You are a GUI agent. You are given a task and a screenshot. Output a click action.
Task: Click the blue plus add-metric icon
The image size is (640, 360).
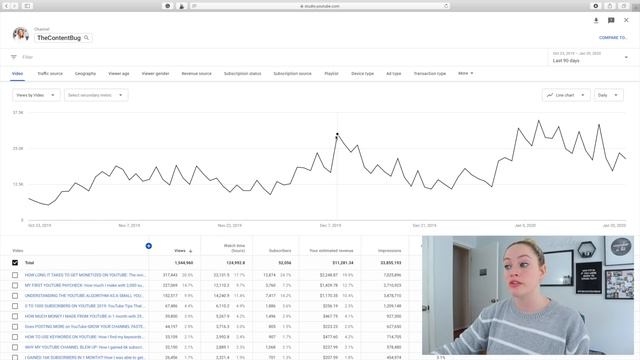[x=149, y=246]
